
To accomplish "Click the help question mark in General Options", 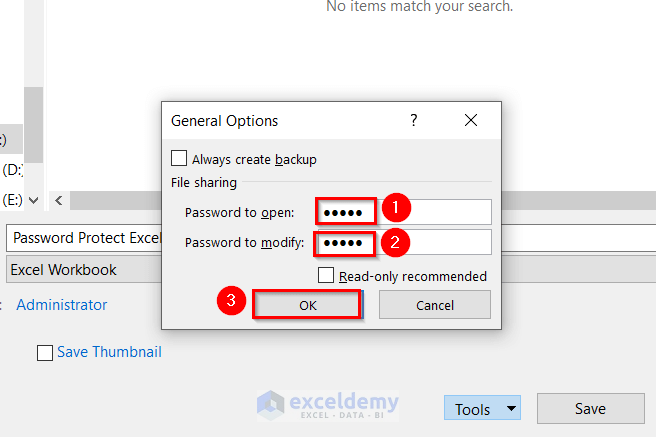I will point(413,120).
